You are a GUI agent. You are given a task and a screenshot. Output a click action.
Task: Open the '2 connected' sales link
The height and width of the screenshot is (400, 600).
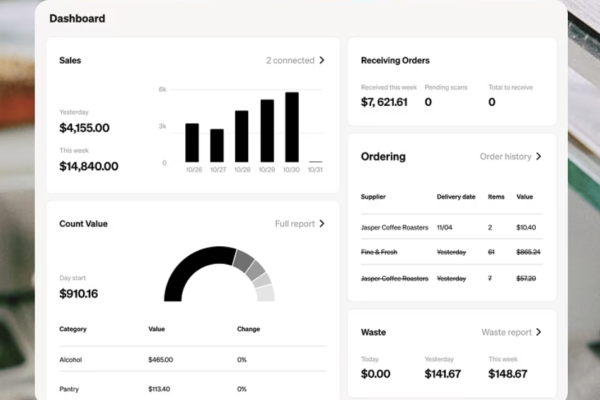[289, 60]
